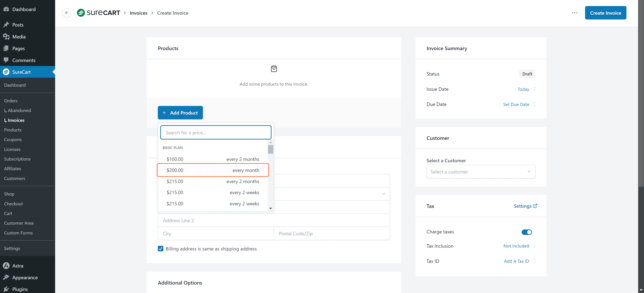
Task: Change the Tax Inclusion Not Included option
Action: click(x=516, y=246)
